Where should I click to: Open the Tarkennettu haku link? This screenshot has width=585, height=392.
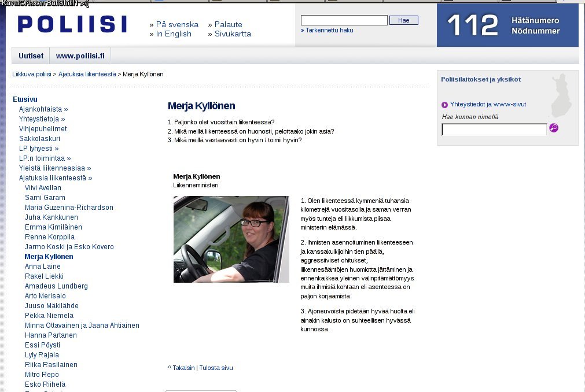pos(329,30)
